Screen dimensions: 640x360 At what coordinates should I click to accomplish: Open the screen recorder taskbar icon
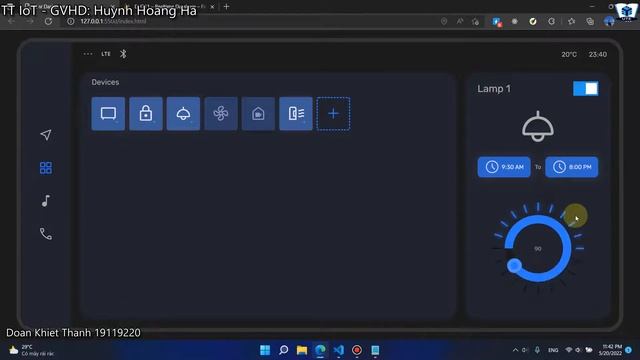357,350
